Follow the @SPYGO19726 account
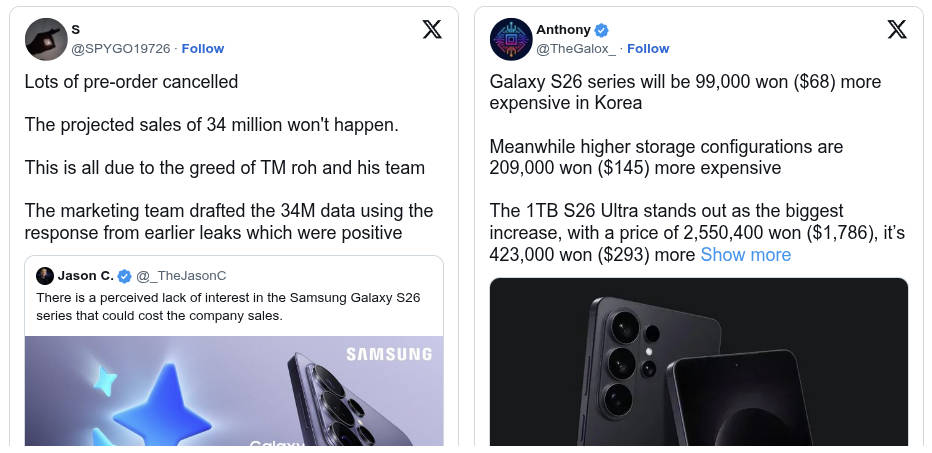 (x=203, y=48)
